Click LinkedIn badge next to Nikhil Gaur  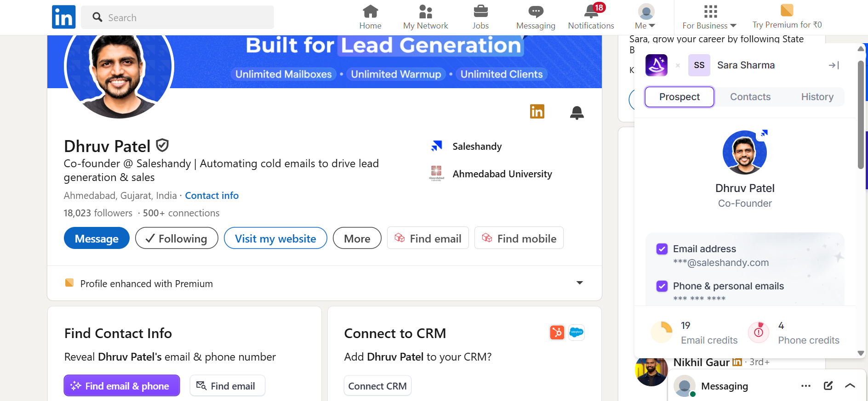tap(737, 362)
